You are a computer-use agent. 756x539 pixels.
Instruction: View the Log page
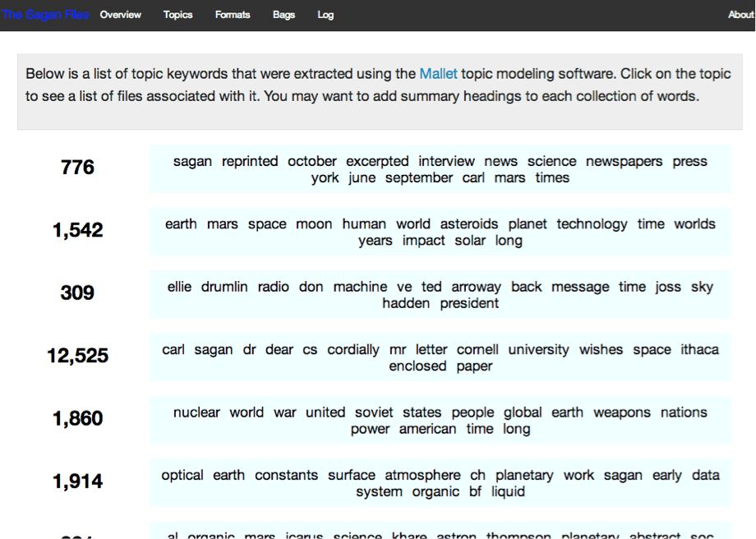[325, 14]
